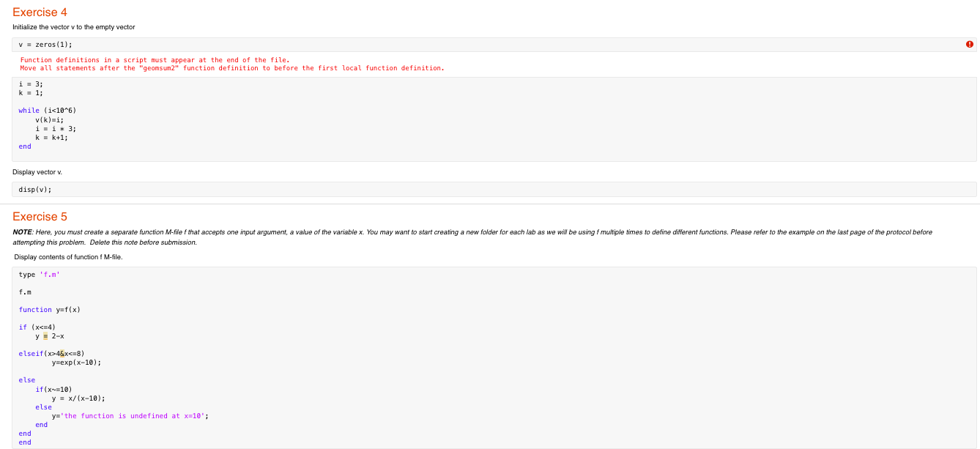Image resolution: width=980 pixels, height=449 pixels.
Task: Select the end keyword closing the while loop
Action: 24,146
